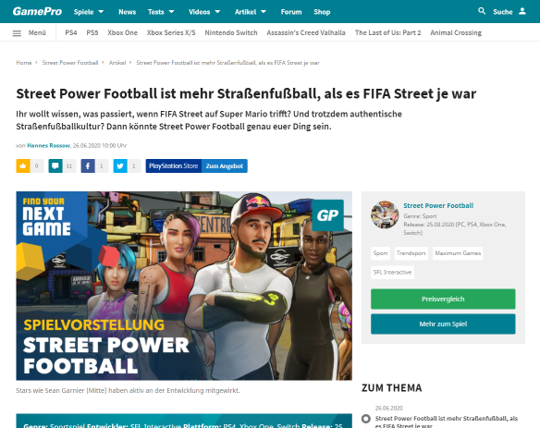Viewport: 540px width, 428px height.
Task: Open author Hannes Rossow link
Action: [x=49, y=146]
